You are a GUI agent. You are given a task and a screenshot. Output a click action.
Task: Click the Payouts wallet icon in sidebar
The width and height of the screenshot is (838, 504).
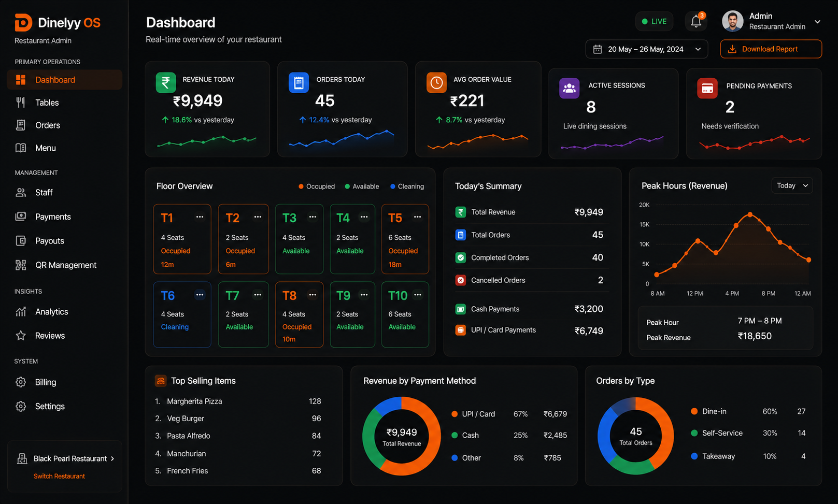click(21, 241)
